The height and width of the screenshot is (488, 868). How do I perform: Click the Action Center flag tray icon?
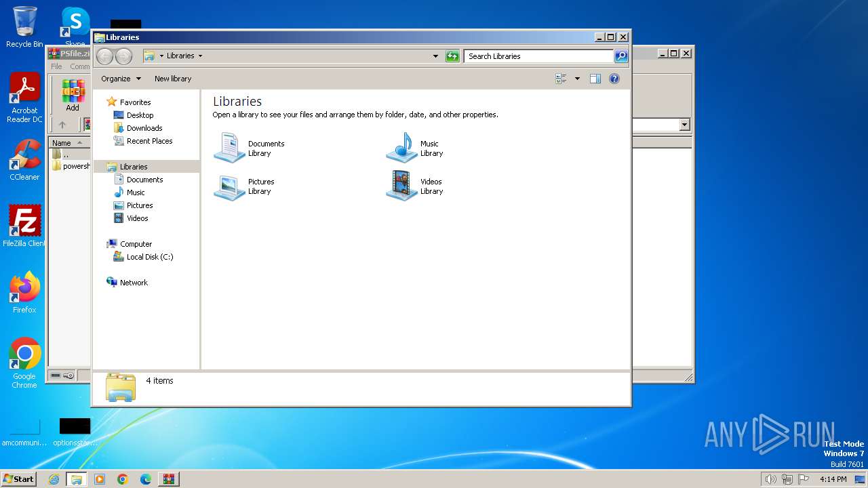point(804,479)
